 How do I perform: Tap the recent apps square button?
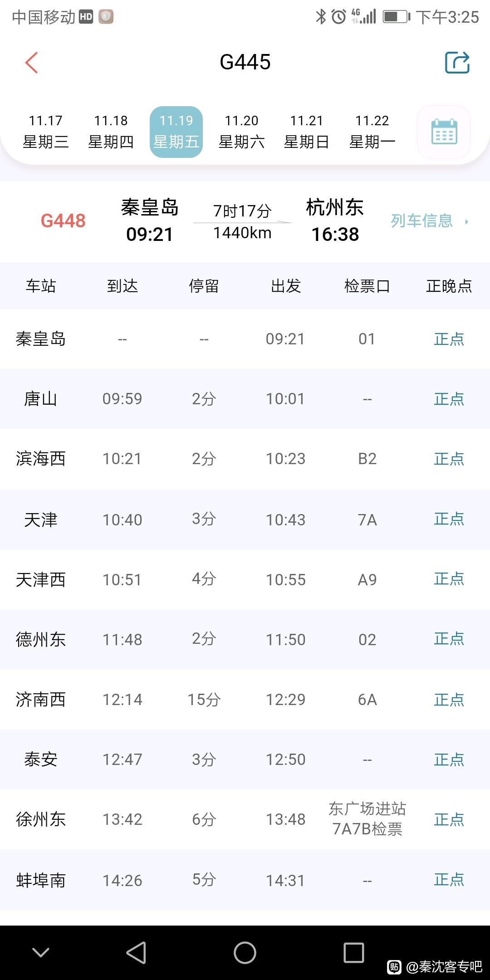[x=354, y=952]
